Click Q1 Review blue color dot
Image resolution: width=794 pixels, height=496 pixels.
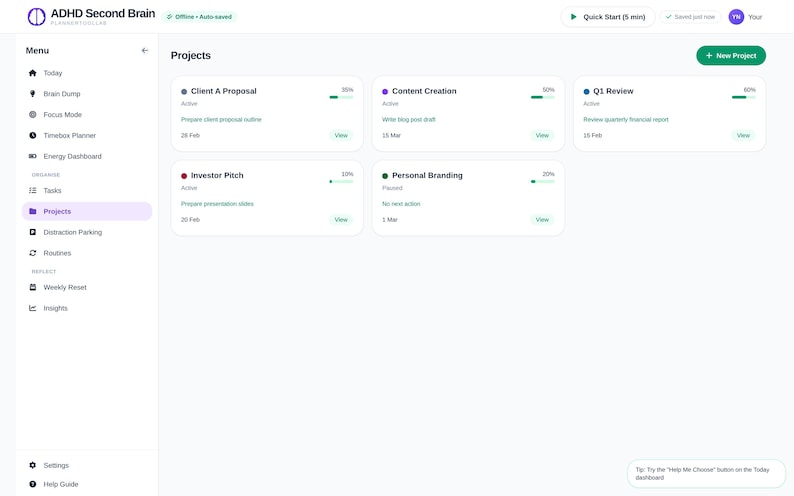586,92
